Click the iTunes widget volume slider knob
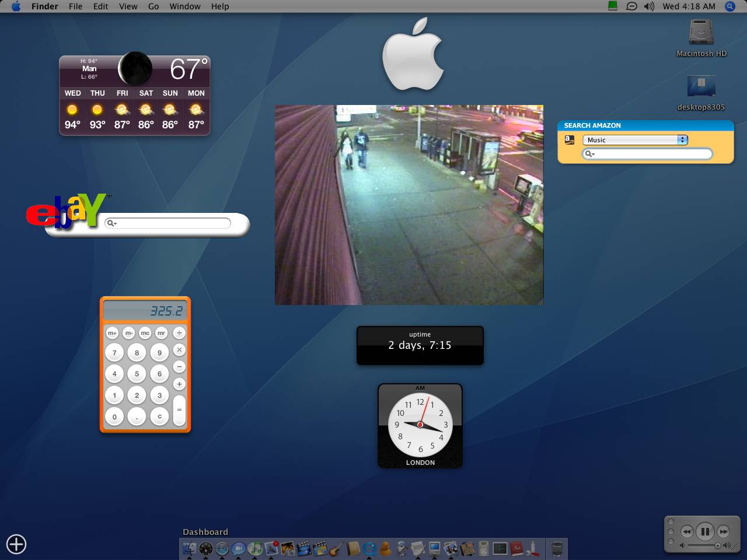This screenshot has width=747, height=560. tap(717, 546)
